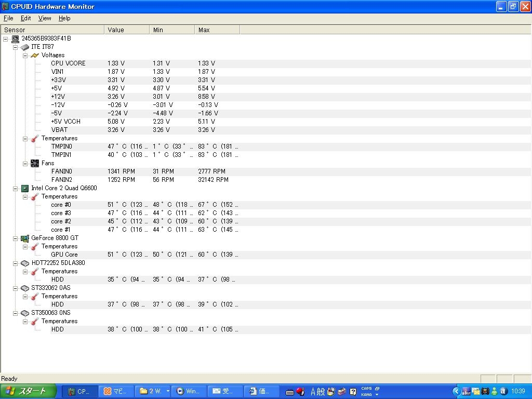The height and width of the screenshot is (399, 532).
Task: Collapse the ITE IT87 node
Action: (x=15, y=47)
